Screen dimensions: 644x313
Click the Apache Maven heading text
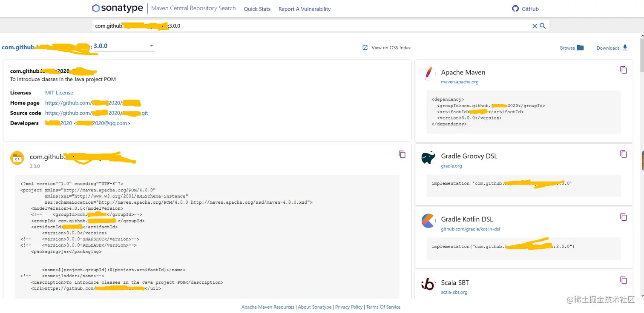pos(463,72)
